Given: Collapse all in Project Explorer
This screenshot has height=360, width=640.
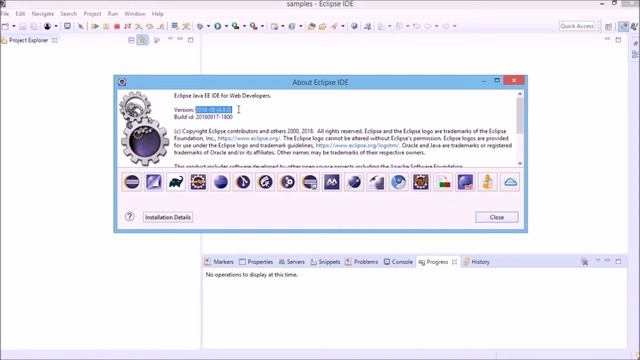Looking at the screenshot, I should click(x=131, y=40).
